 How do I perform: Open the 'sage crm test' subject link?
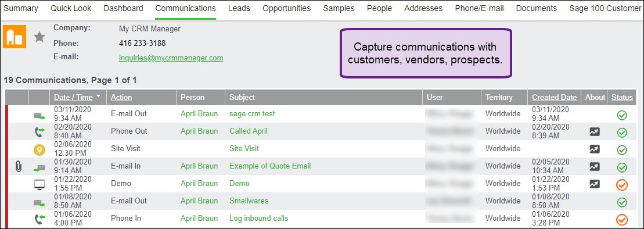click(x=252, y=114)
